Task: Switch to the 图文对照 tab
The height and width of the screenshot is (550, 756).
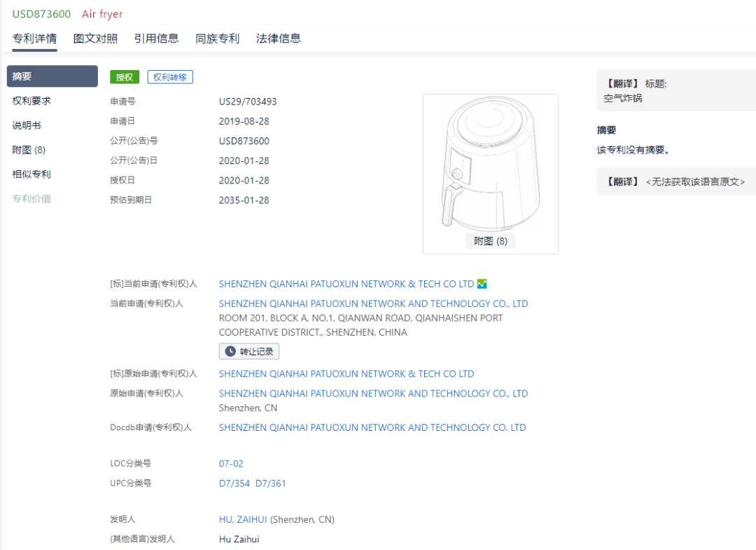Action: point(95,39)
